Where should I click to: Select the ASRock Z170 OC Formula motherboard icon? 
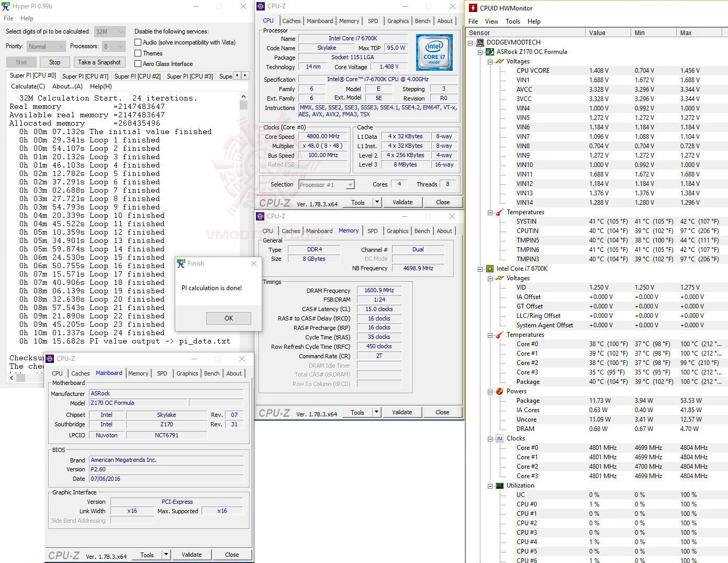490,52
